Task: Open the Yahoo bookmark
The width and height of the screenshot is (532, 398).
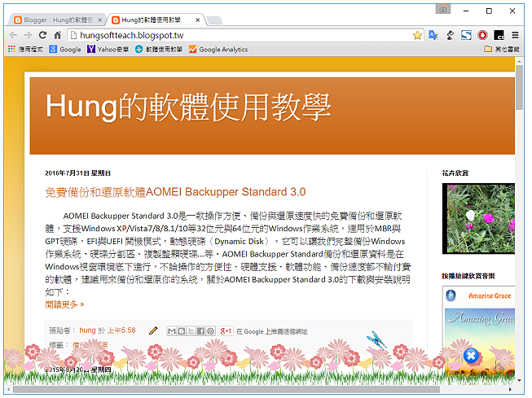Action: tap(108, 49)
